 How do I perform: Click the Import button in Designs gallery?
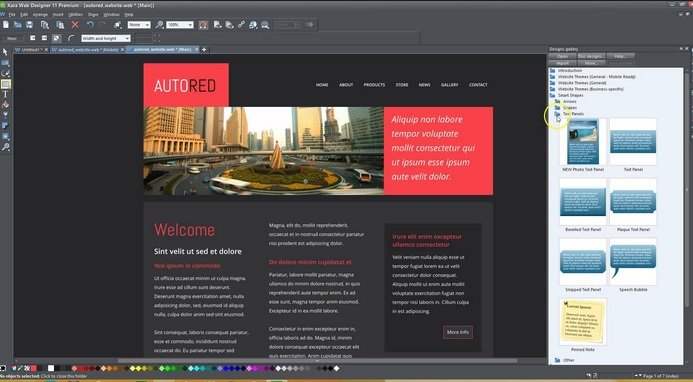point(562,63)
